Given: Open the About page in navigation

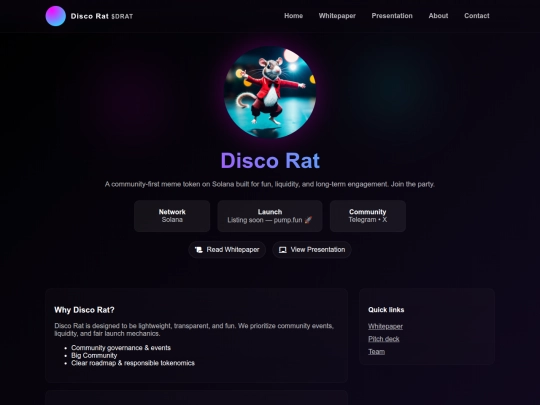Looking at the screenshot, I should pos(438,16).
